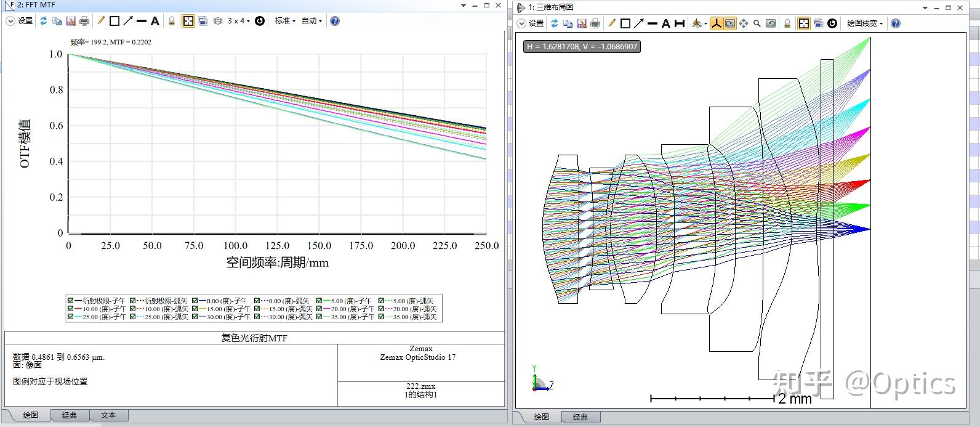The height and width of the screenshot is (427, 980).
Task: Open the 自动 dropdown button in FFT MTF toolbar
Action: tap(311, 21)
